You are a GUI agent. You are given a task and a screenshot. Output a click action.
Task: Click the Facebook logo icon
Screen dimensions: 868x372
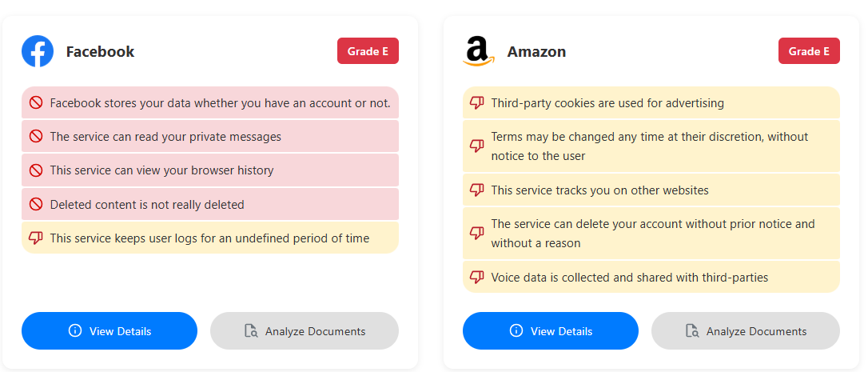coord(38,51)
